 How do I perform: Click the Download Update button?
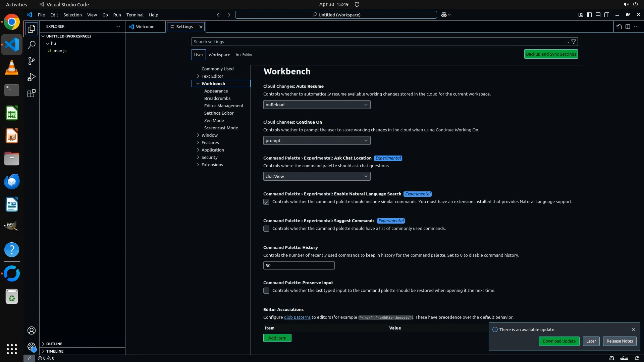(559, 341)
